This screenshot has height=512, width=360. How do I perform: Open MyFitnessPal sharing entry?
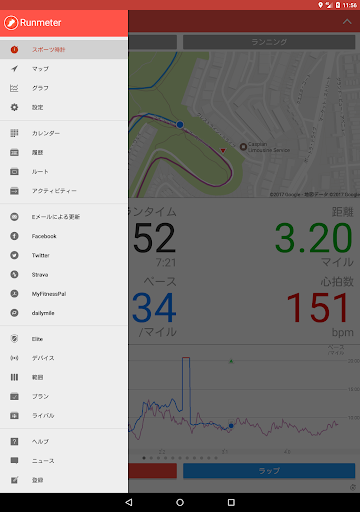click(x=64, y=294)
